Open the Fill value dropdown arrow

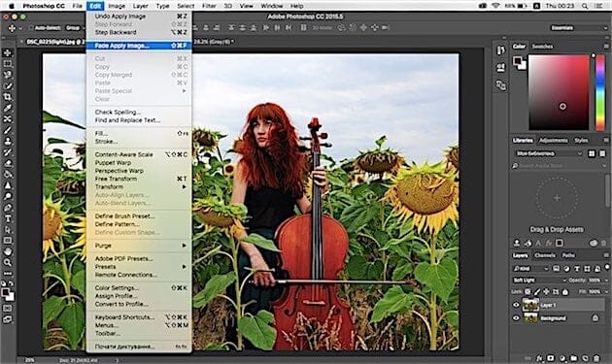tap(606, 291)
